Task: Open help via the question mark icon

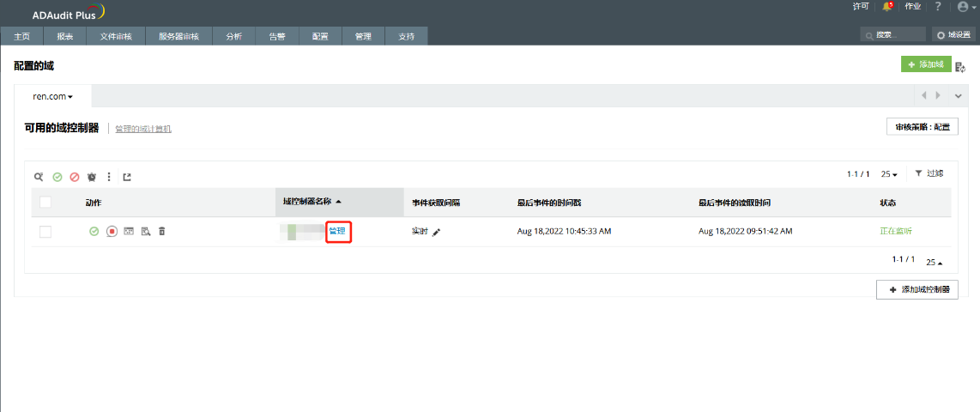Action: [937, 6]
